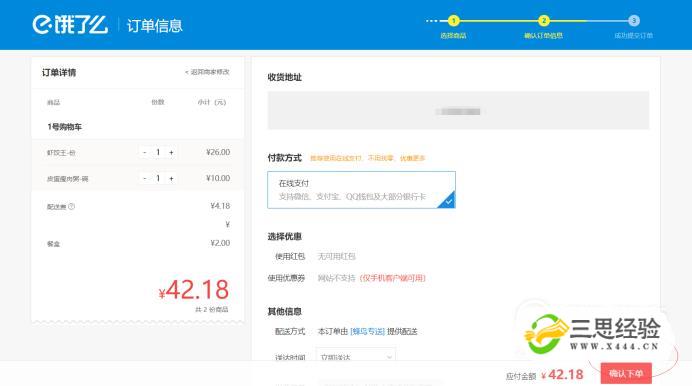
Task: Decrease quantity of the ¥26.00 item
Action: [145, 152]
